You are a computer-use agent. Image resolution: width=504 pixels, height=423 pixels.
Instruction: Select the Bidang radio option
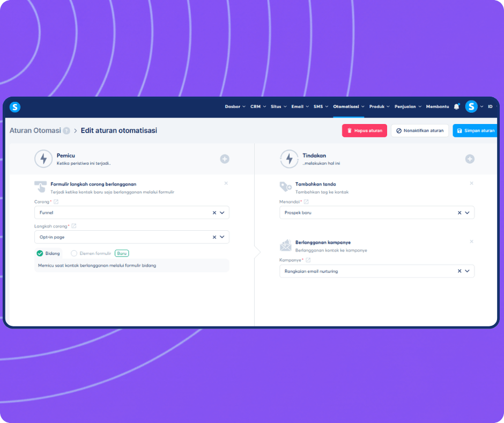pyautogui.click(x=40, y=253)
